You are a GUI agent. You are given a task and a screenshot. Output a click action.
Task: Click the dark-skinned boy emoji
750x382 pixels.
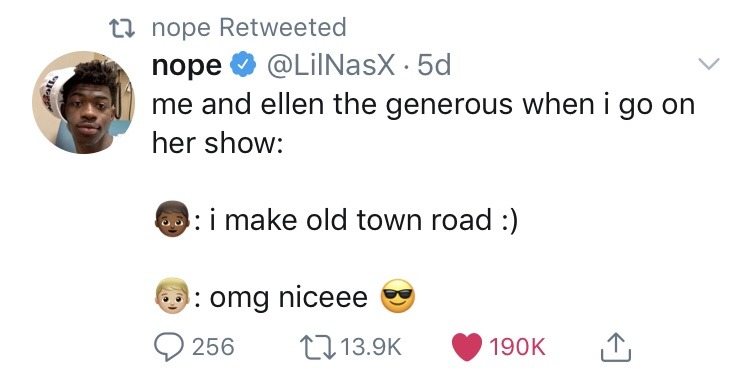(x=171, y=218)
